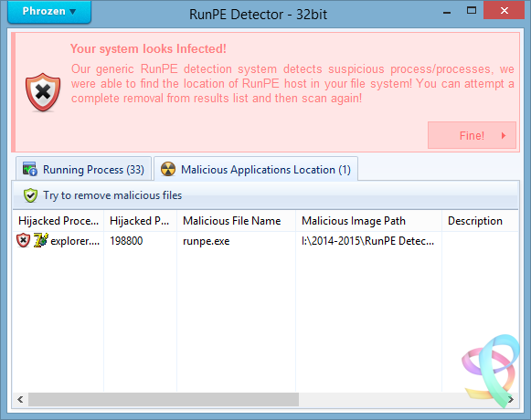This screenshot has width=531, height=420.
Task: Sort by Hijacked PID column header
Action: coord(140,221)
